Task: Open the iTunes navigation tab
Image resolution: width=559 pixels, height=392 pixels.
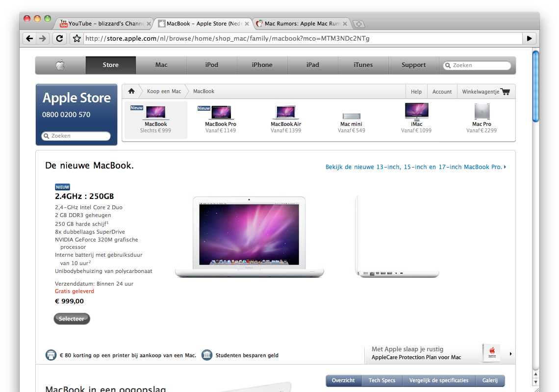Action: [x=363, y=65]
